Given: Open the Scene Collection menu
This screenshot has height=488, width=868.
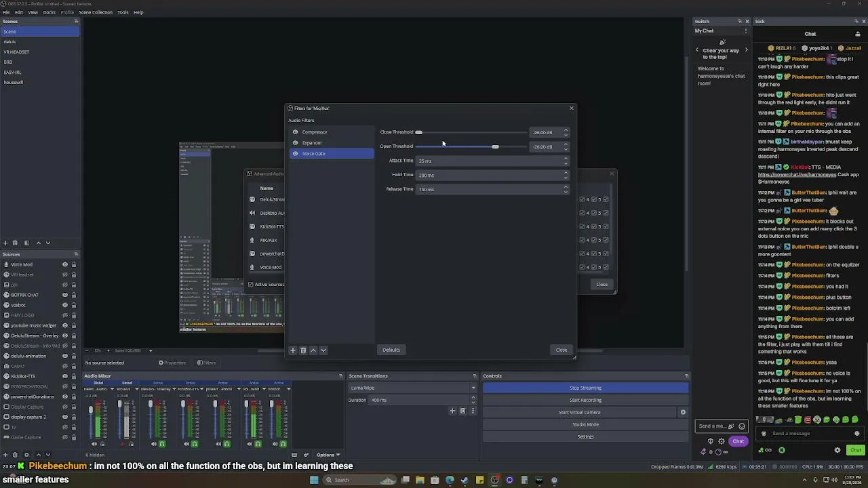Looking at the screenshot, I should 96,12.
